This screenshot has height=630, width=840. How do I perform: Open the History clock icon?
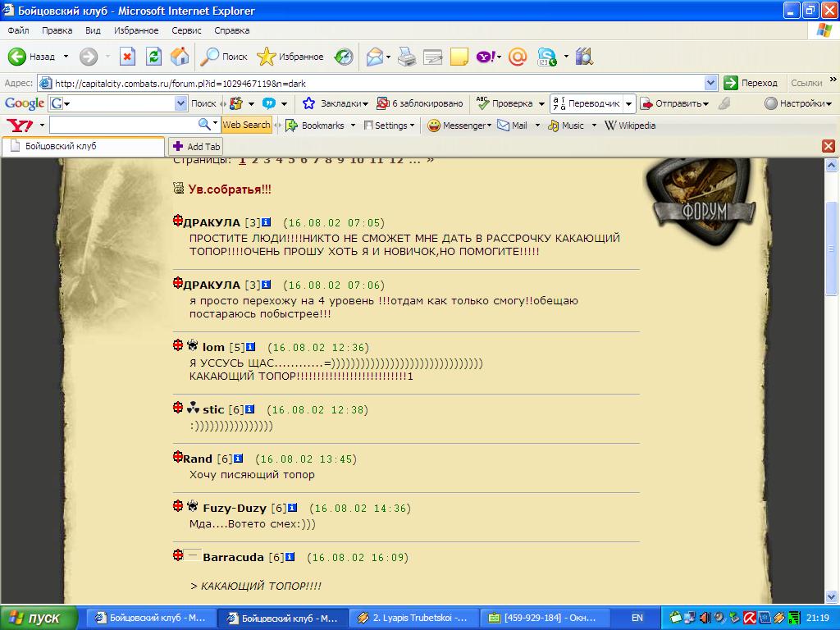coord(344,57)
